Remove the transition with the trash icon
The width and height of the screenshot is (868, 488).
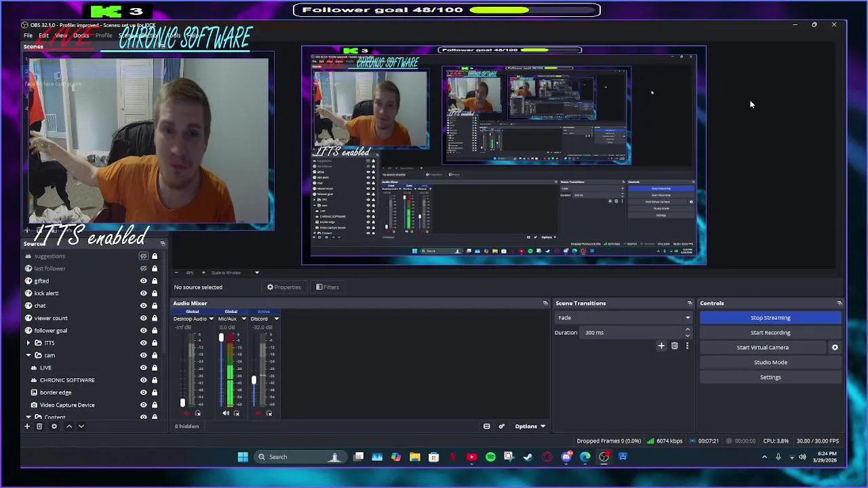[674, 346]
